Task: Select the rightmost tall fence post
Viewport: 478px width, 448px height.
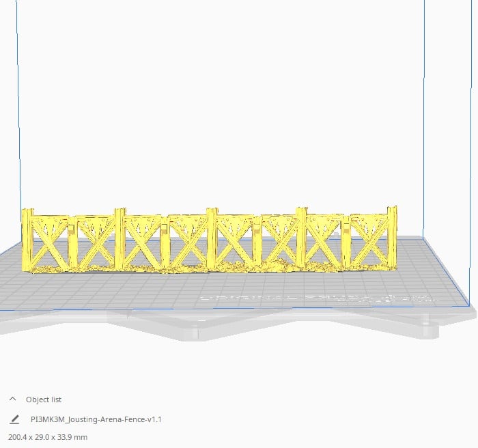Action: [392, 236]
